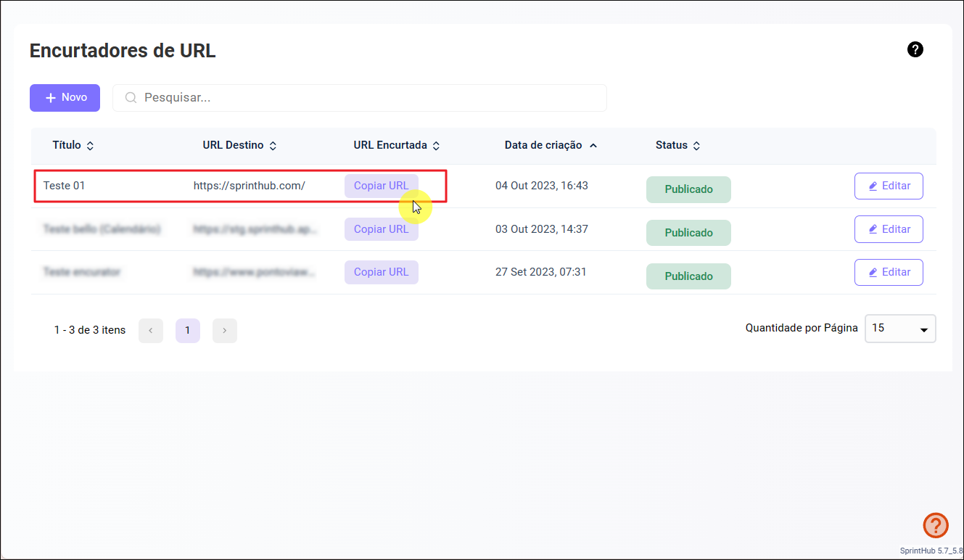The height and width of the screenshot is (560, 964).
Task: Open the orange help support icon
Action: pyautogui.click(x=936, y=524)
